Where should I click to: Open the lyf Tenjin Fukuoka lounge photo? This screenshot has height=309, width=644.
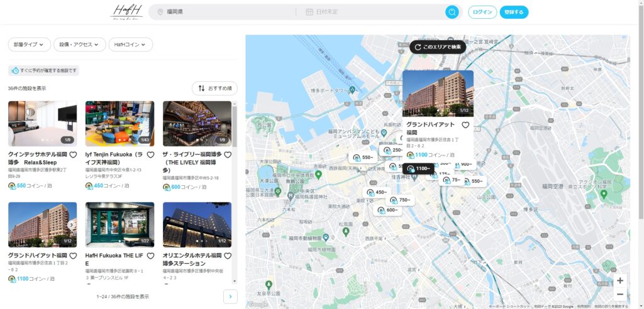tap(120, 124)
